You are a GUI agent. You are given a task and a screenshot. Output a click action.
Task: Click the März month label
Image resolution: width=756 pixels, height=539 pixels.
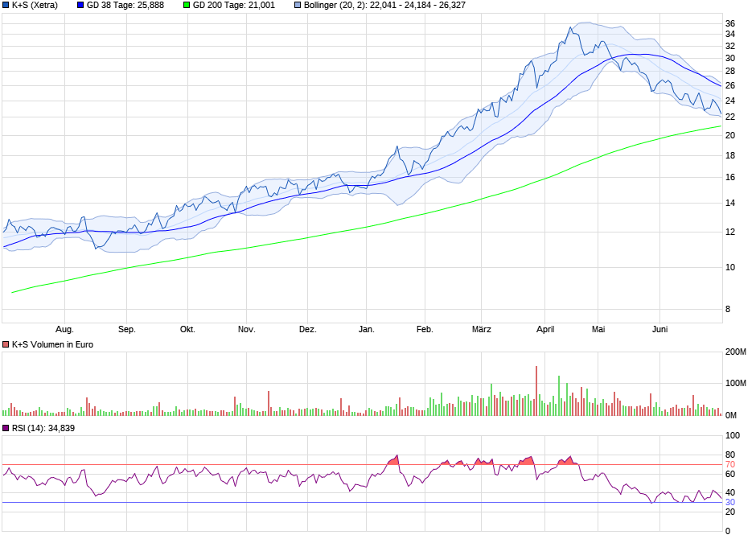coord(481,329)
